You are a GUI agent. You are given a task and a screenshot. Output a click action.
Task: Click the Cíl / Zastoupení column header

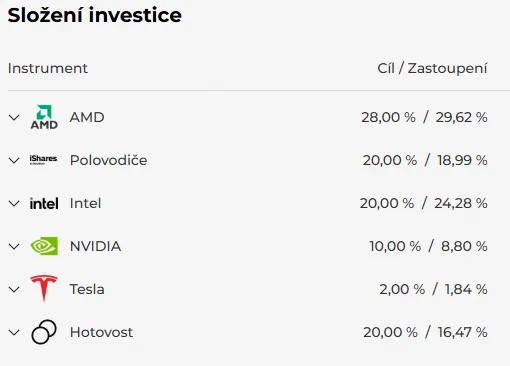432,68
